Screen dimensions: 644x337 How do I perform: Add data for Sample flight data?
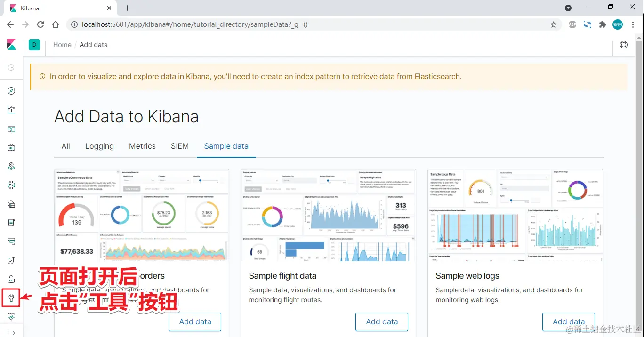click(382, 322)
